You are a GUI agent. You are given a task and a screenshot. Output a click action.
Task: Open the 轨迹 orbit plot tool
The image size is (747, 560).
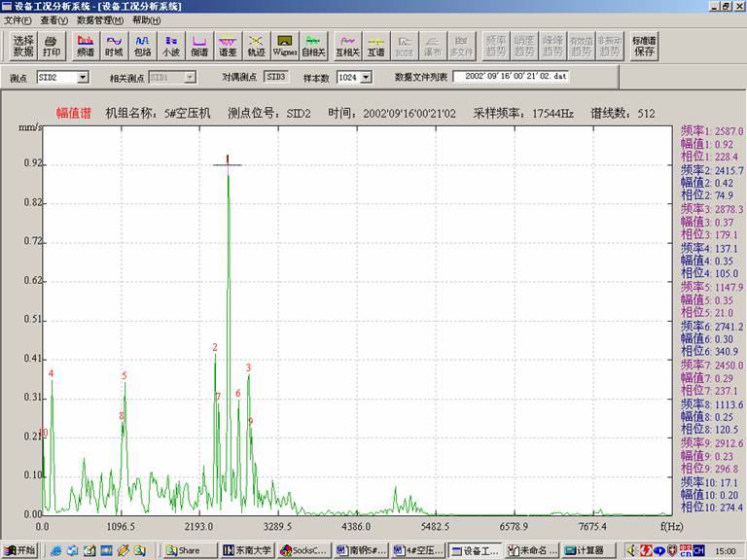(256, 46)
